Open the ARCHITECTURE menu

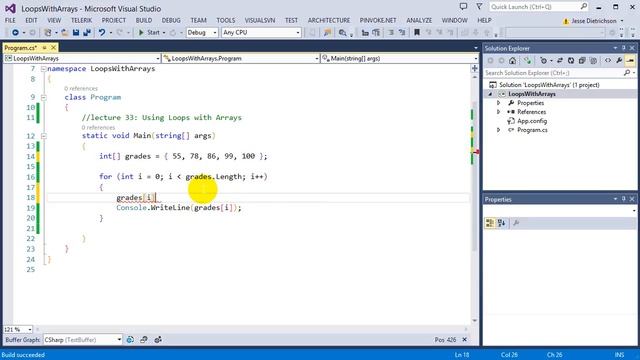329,20
